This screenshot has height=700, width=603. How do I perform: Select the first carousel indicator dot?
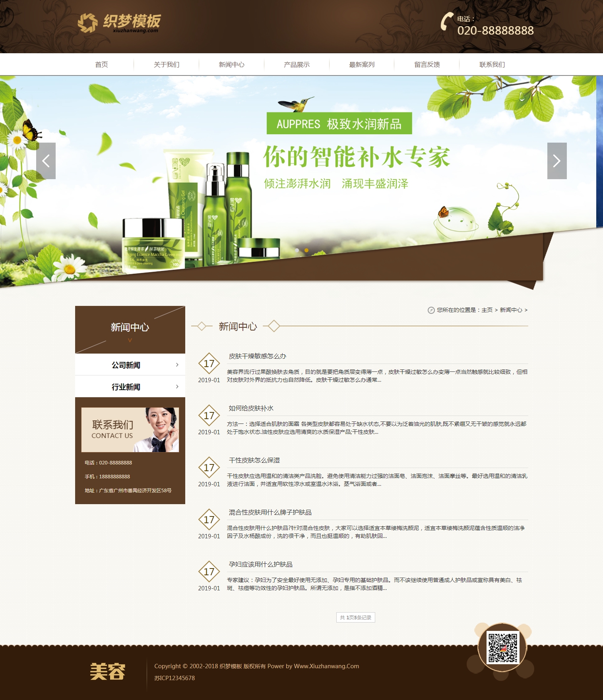[x=297, y=250]
